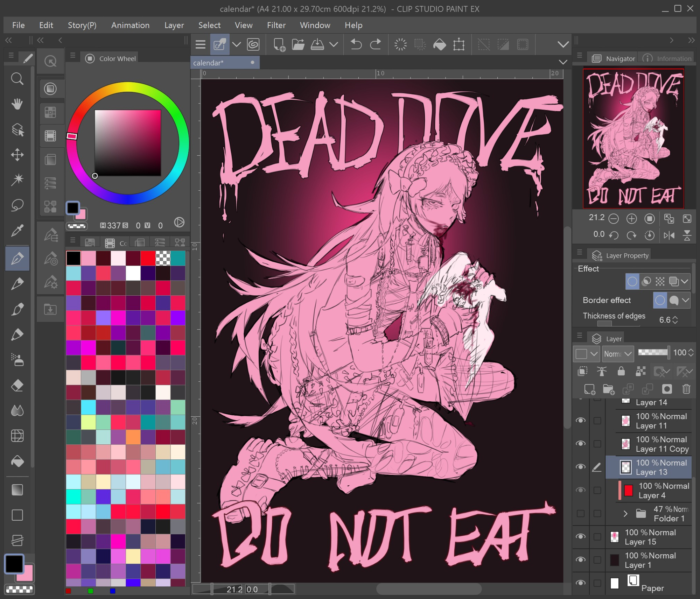The width and height of the screenshot is (700, 599).
Task: Click the Lock Layer padlock icon
Action: tap(621, 371)
